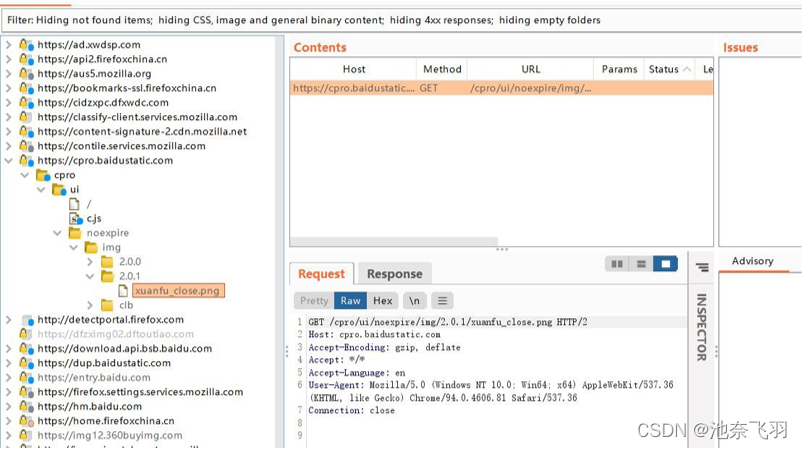Viewport: 802px width, 449px height.
Task: Select the / item under ui
Action: coord(89,204)
